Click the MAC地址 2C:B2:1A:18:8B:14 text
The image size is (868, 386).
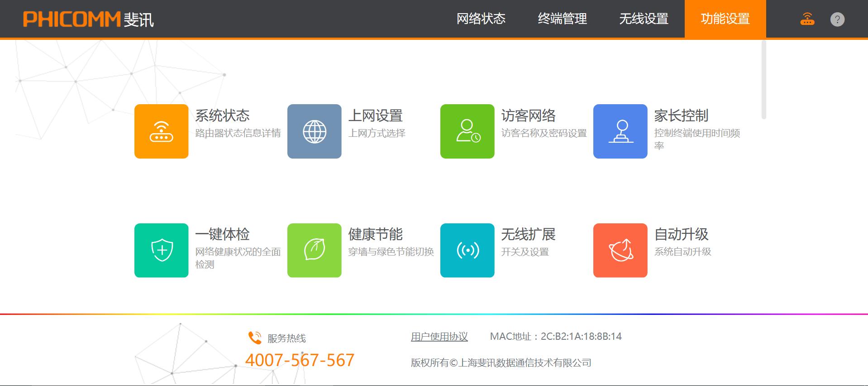pos(556,336)
